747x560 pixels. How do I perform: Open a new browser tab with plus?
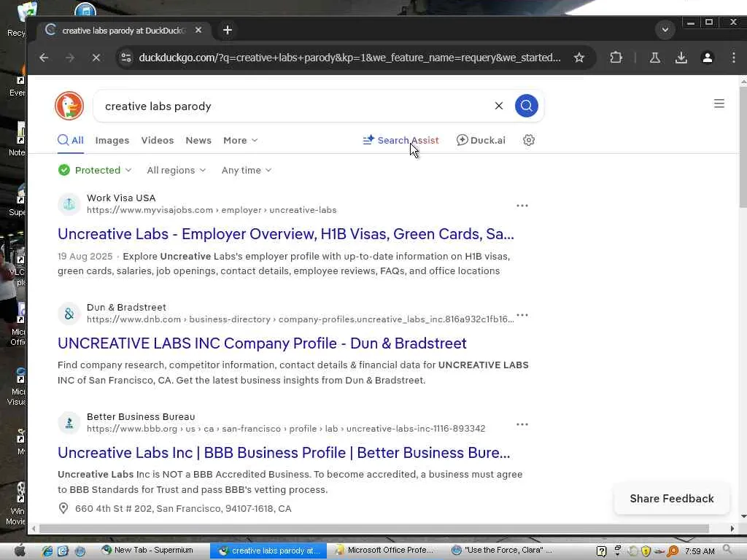(228, 30)
